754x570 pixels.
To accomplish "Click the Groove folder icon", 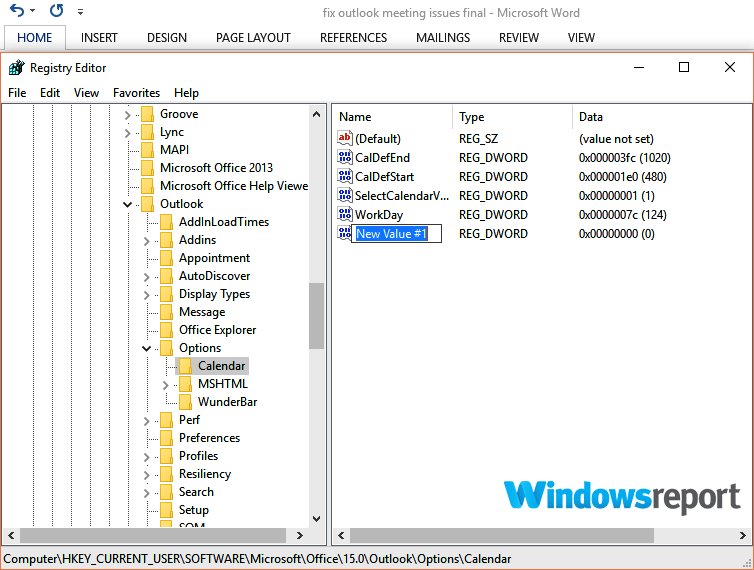I will (147, 114).
